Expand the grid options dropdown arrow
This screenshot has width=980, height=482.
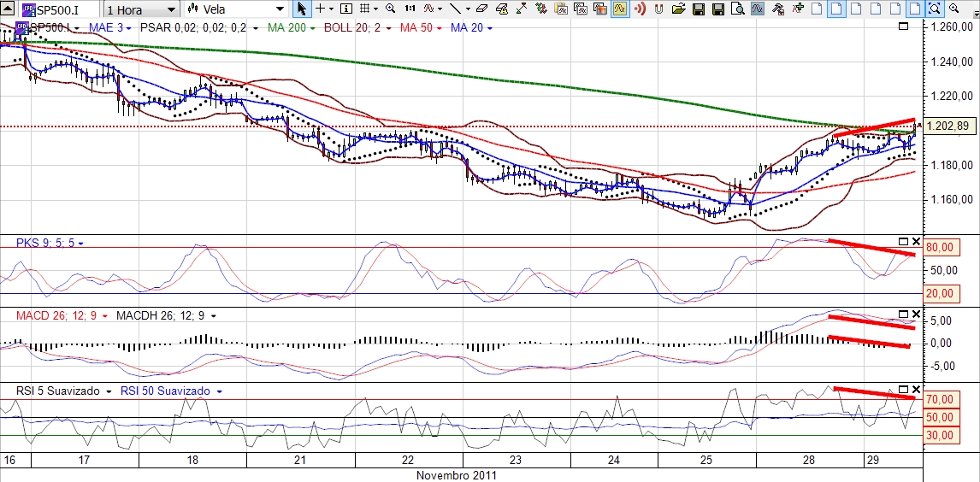[x=376, y=9]
